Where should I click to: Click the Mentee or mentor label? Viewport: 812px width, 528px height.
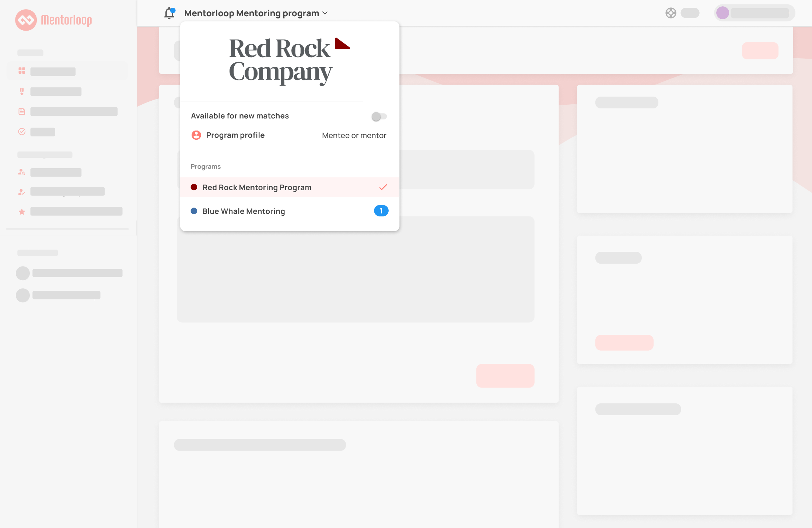point(354,135)
